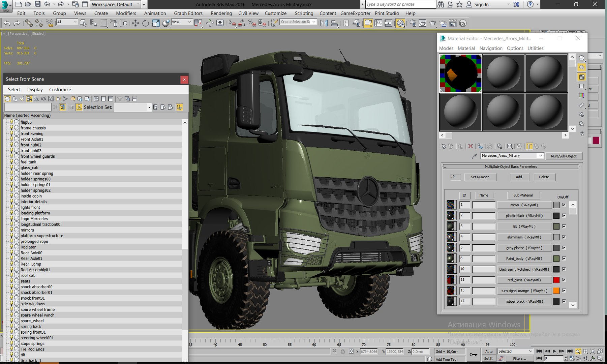Click green color swatch for Paint_body
Image resolution: width=607 pixels, height=364 pixels.
click(556, 259)
